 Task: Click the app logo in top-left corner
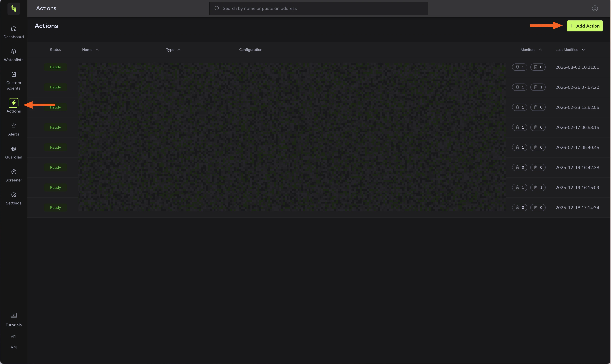pyautogui.click(x=14, y=9)
